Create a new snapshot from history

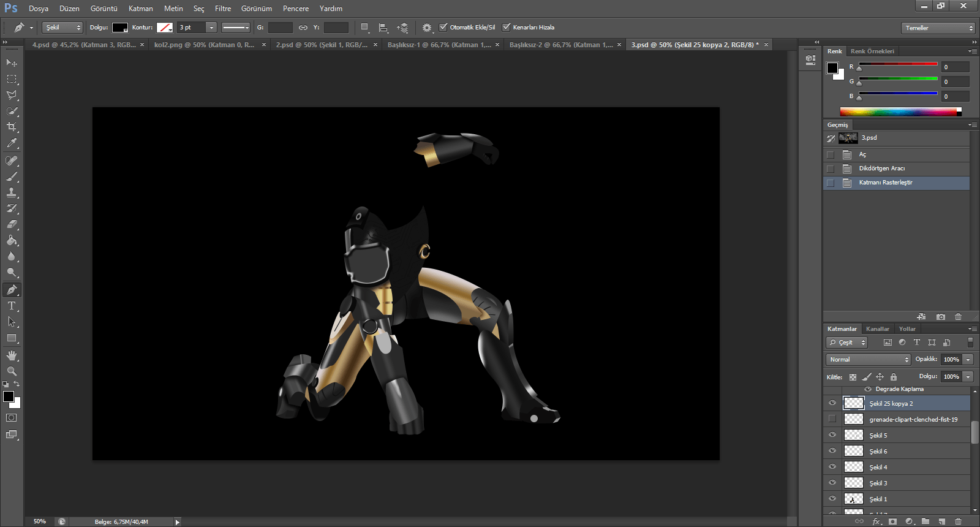(x=941, y=317)
